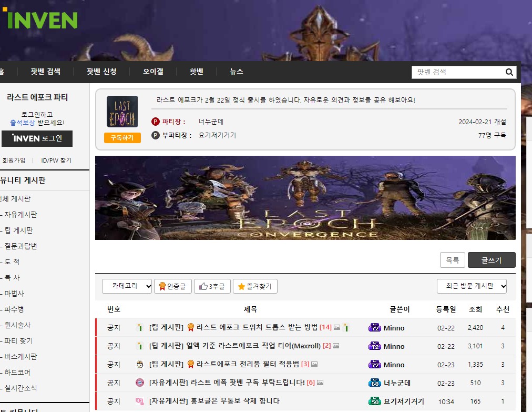Click image attachment icon in 트위치 드롭스 row
The height and width of the screenshot is (412, 532).
[x=337, y=327]
